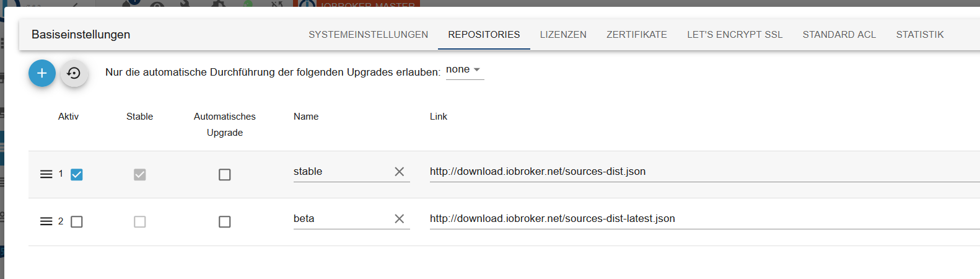This screenshot has height=279, width=980.
Task: Reset repositories with the restore icon
Action: click(74, 73)
